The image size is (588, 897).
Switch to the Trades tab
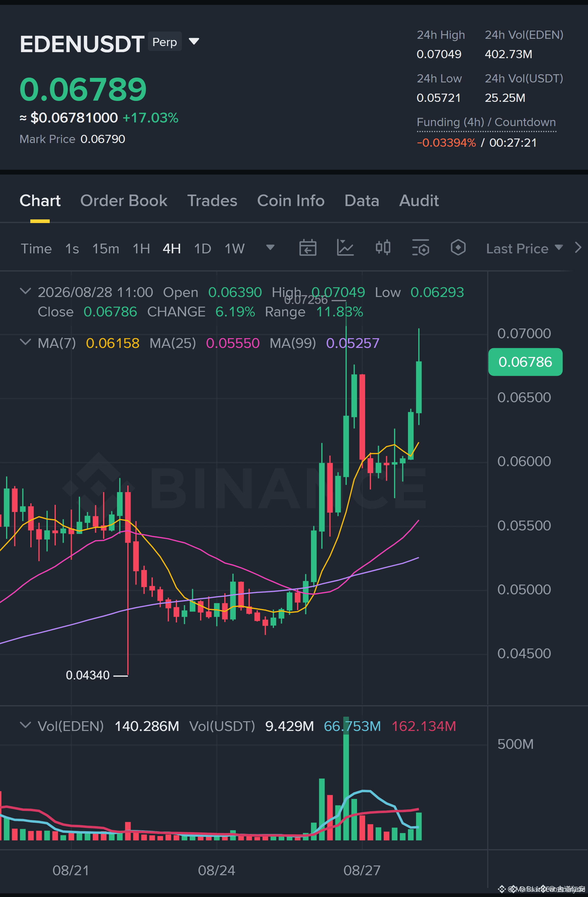click(212, 201)
